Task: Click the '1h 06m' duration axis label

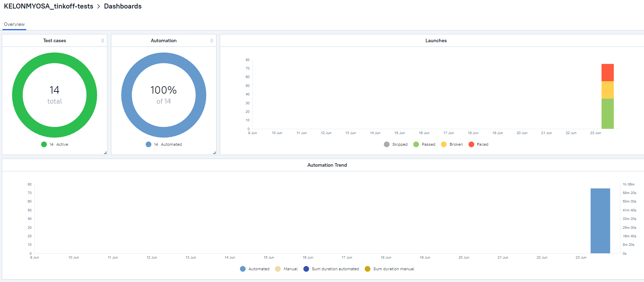Action: 629,184
